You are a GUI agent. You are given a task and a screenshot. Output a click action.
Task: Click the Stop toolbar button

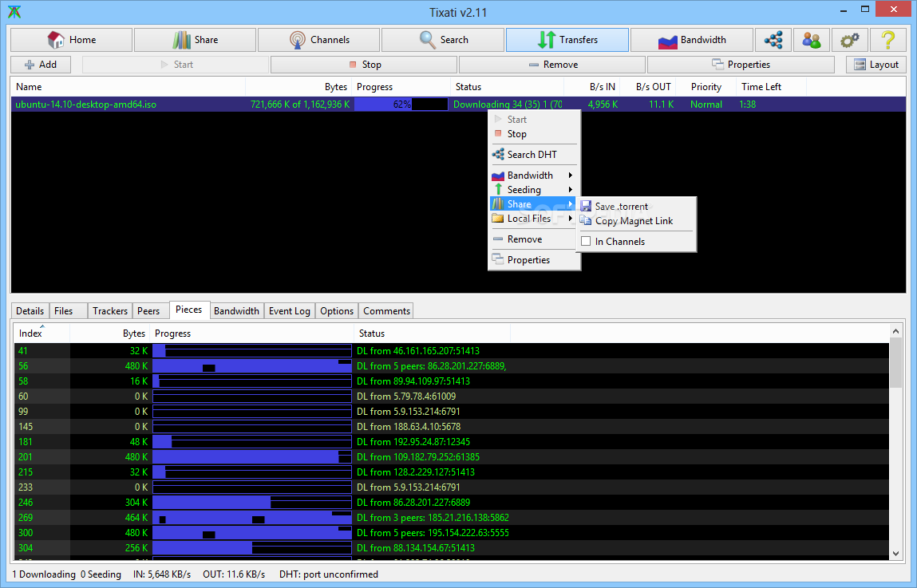click(365, 65)
